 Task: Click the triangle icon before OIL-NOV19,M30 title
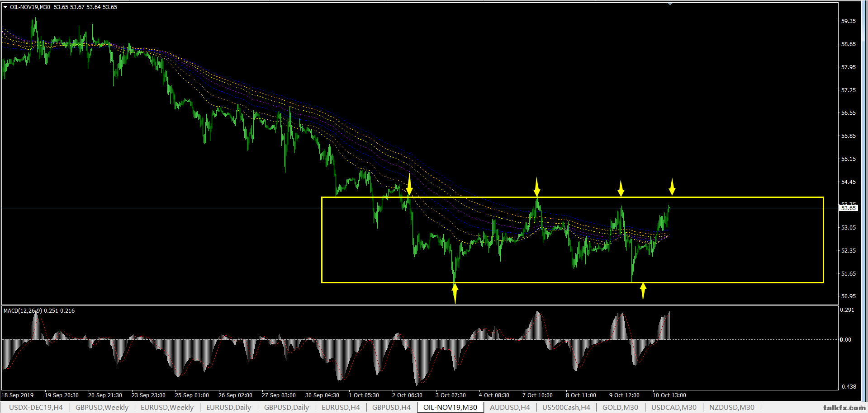pos(5,7)
